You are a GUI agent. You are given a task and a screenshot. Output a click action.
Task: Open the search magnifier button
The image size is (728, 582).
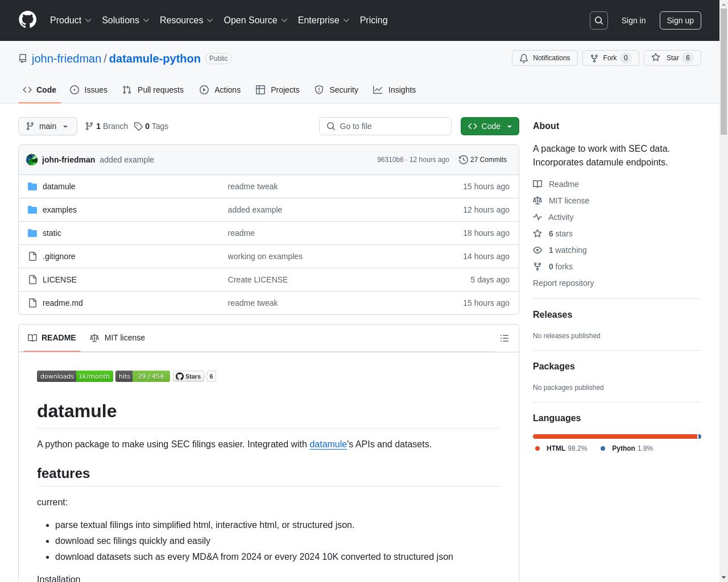point(599,20)
